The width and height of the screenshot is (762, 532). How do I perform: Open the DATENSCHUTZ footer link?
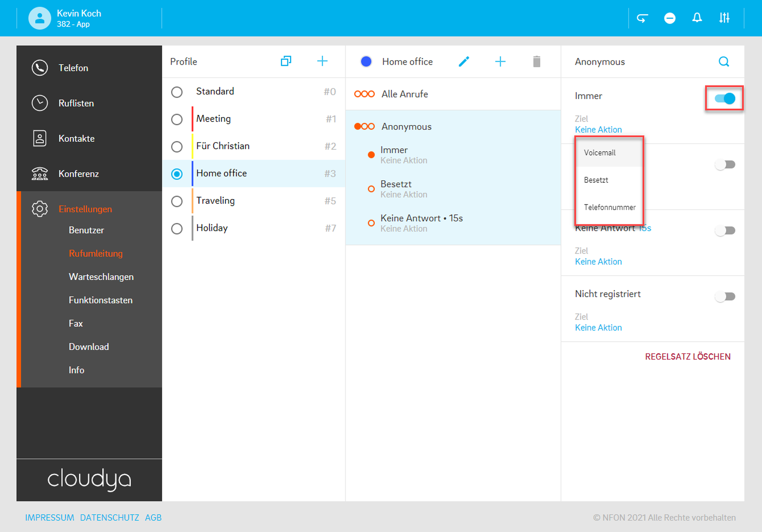click(x=109, y=518)
